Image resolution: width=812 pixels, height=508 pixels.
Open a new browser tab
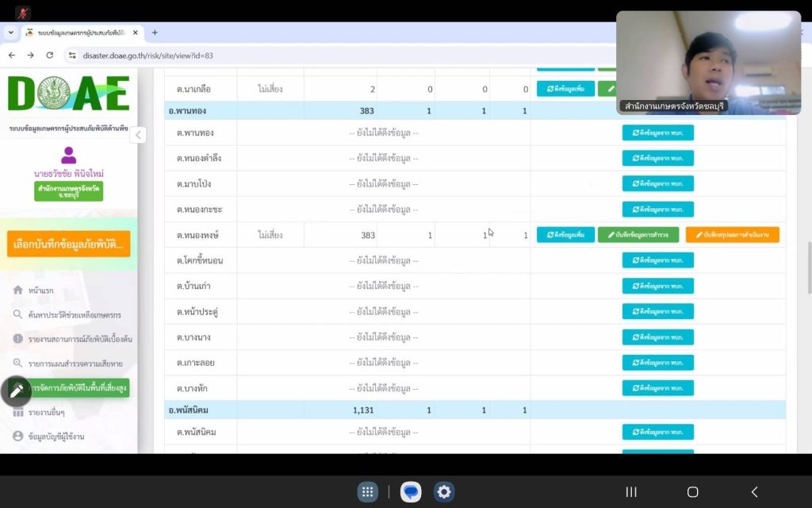(x=155, y=33)
